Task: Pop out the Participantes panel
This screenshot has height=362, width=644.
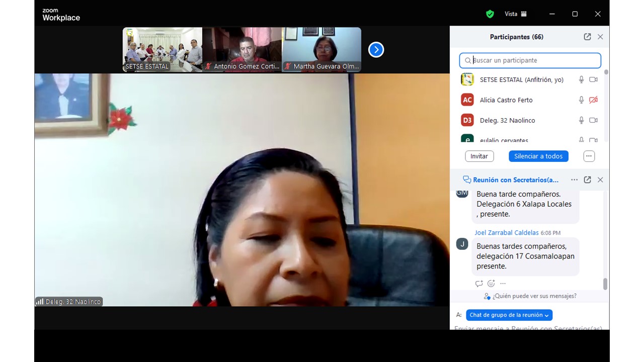Action: (587, 37)
